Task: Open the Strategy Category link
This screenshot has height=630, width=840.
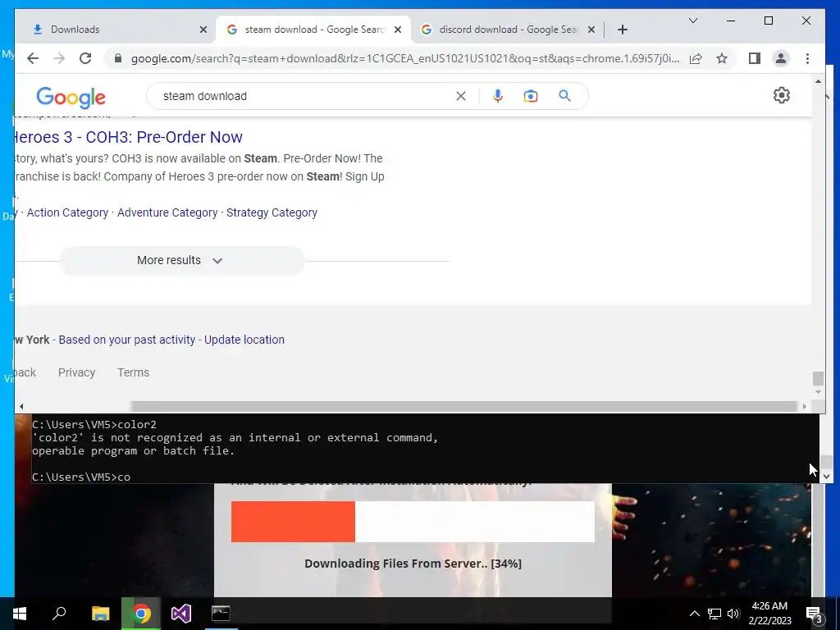Action: (x=272, y=212)
